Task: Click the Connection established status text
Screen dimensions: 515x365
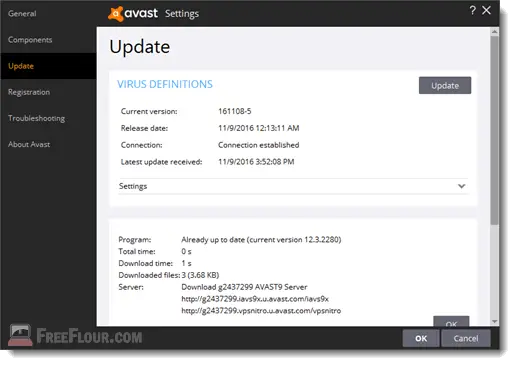Action: click(x=259, y=145)
